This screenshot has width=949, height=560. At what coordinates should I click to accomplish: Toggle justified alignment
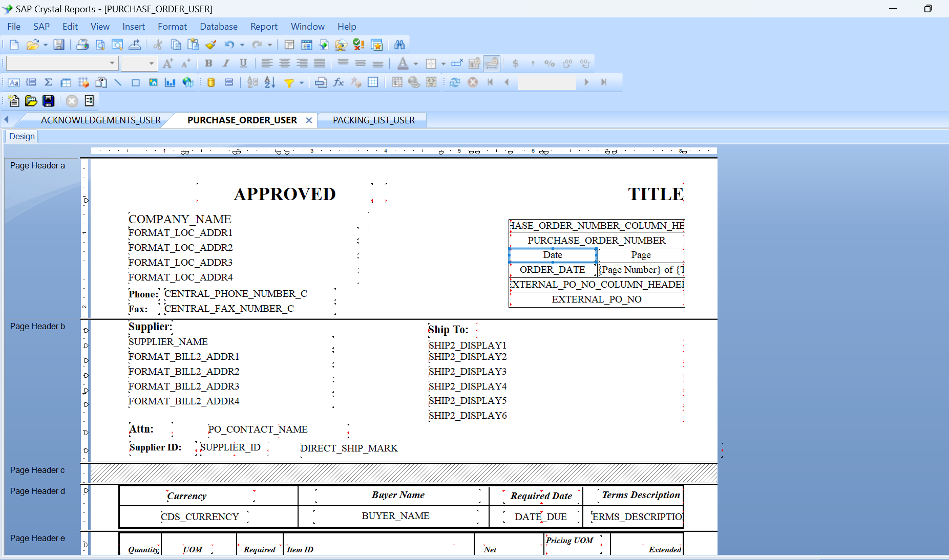tap(320, 63)
